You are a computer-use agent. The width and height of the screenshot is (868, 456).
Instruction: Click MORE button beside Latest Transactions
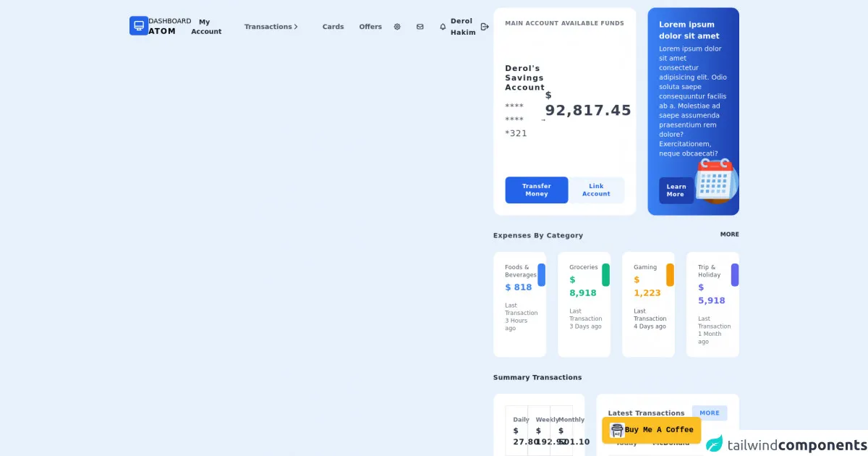(709, 413)
